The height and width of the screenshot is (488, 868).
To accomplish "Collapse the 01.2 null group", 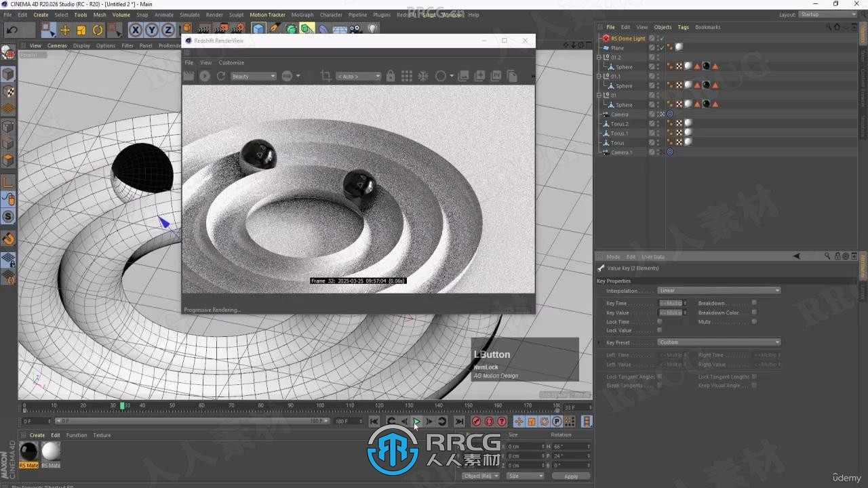I will click(599, 58).
